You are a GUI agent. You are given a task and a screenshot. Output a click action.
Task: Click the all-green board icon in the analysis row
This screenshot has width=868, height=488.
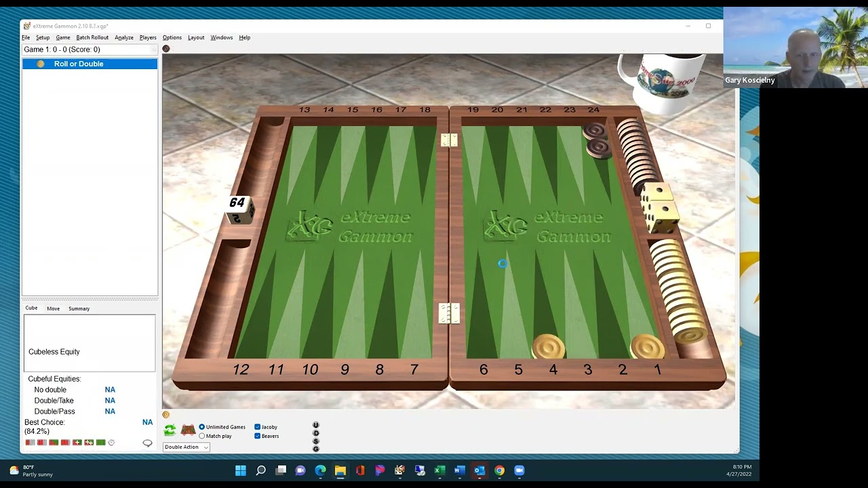[101, 443]
